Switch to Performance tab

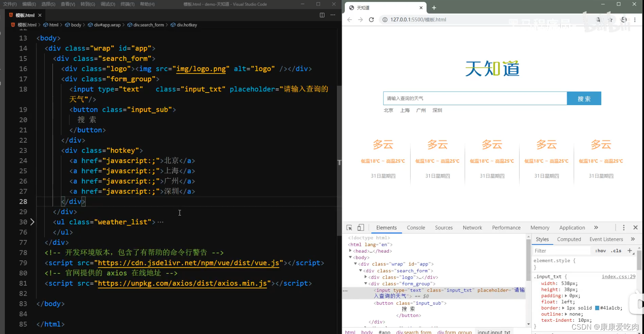click(506, 228)
